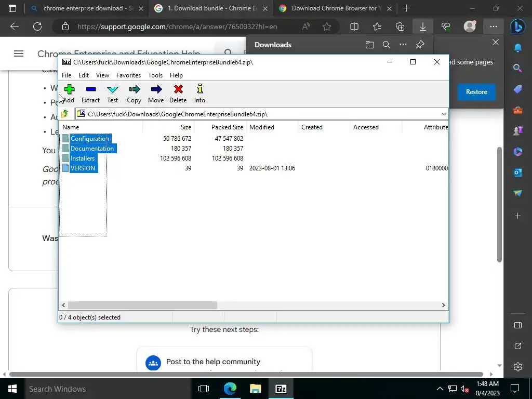Expand the 7-Zip address path dropdown
This screenshot has width=532, height=399.
444,114
